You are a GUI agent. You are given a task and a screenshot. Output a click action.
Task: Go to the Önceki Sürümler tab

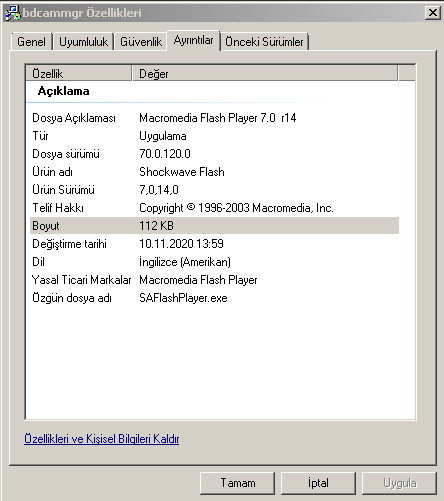[x=264, y=42]
